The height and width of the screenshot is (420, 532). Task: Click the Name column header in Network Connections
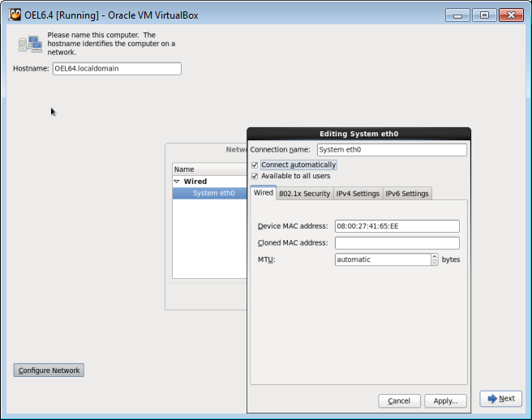tap(210, 169)
